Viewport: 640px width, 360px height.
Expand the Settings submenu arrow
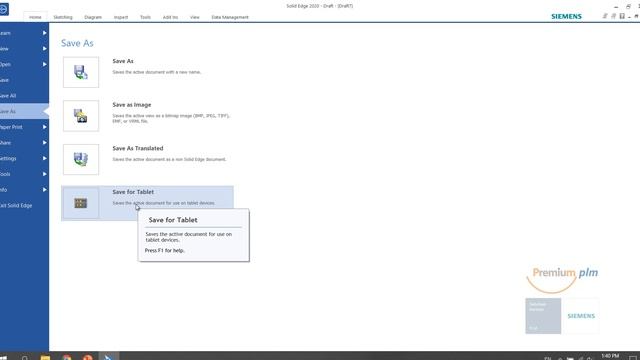[x=44, y=158]
